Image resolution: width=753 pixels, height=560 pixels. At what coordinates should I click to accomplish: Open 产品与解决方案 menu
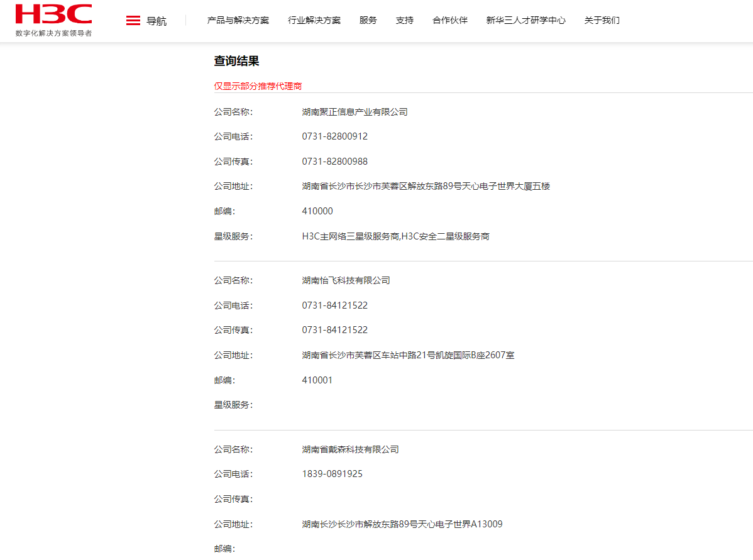coord(238,20)
